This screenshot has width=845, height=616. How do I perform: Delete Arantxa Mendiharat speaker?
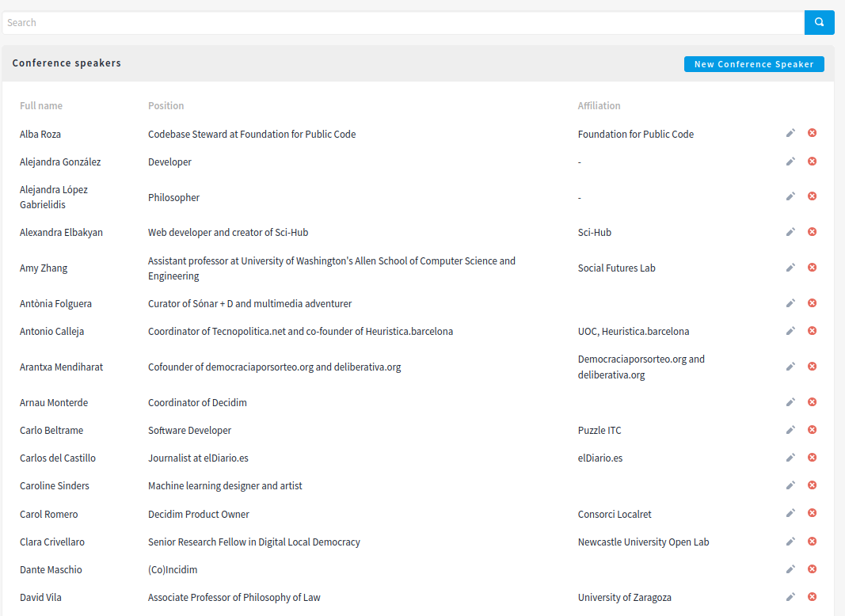(x=812, y=367)
